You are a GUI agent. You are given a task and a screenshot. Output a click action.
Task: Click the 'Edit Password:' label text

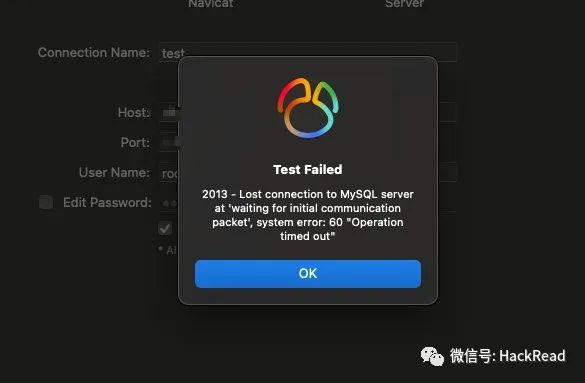point(107,203)
